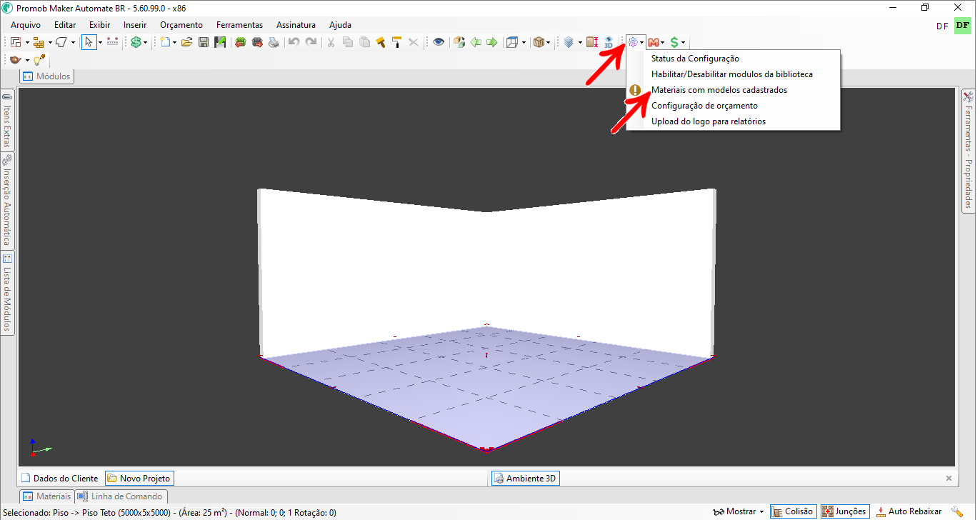Open the Materiais bottom panel tab
980x520 pixels.
tap(46, 496)
